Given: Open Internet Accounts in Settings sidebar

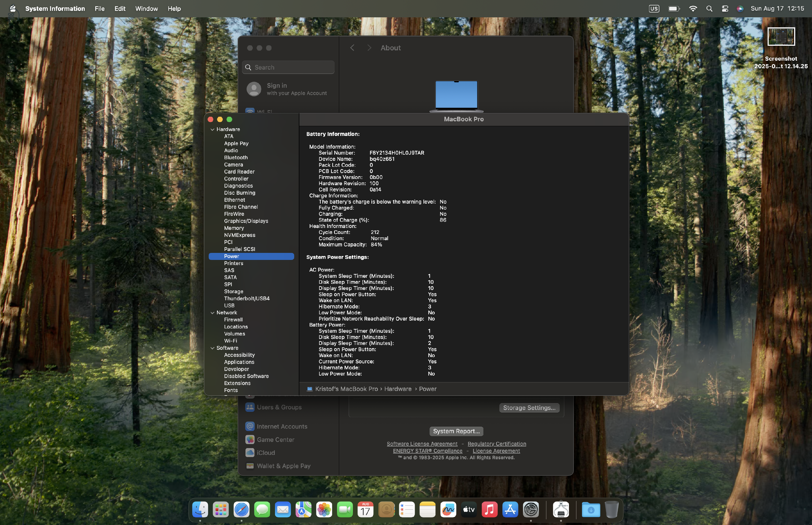Looking at the screenshot, I should click(276, 427).
